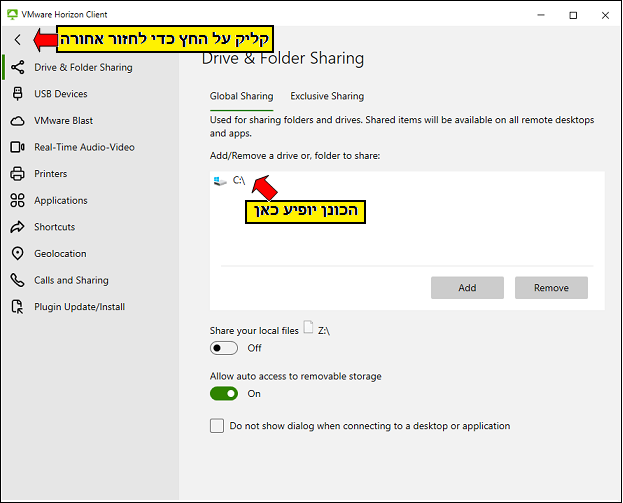
Task: Click the C:\ drive icon in share list
Action: pos(220,181)
